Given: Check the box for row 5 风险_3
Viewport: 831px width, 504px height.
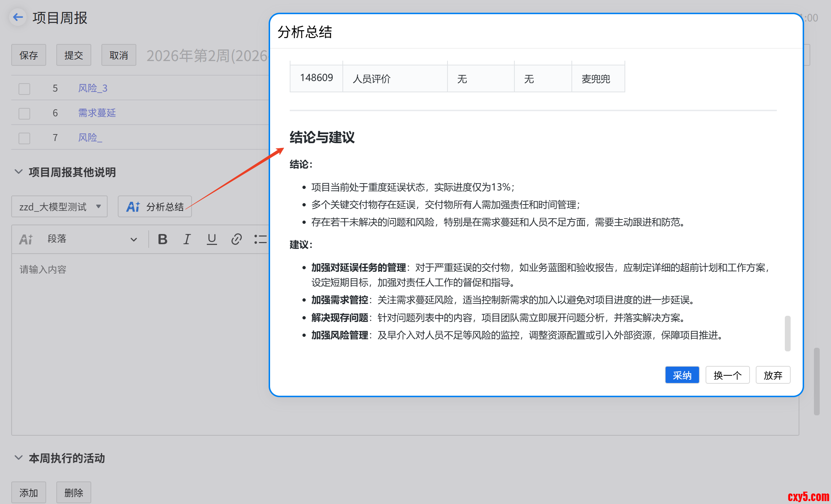Looking at the screenshot, I should [x=24, y=89].
